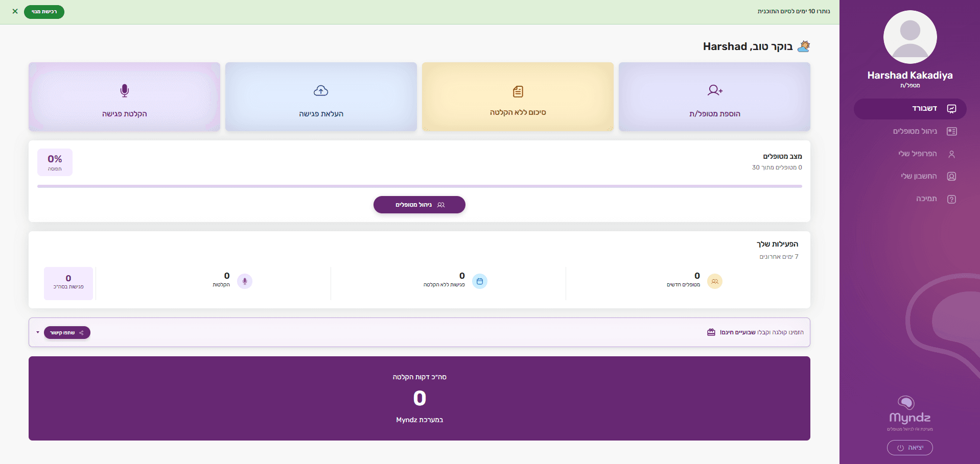
Task: Click the calendar icon beside פגישות ללא הקלטה
Action: pos(480,281)
